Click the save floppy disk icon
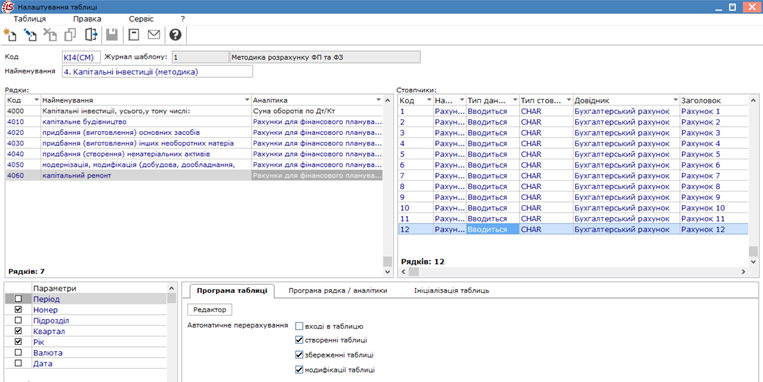Screen dimensions: 763x382 pos(112,35)
